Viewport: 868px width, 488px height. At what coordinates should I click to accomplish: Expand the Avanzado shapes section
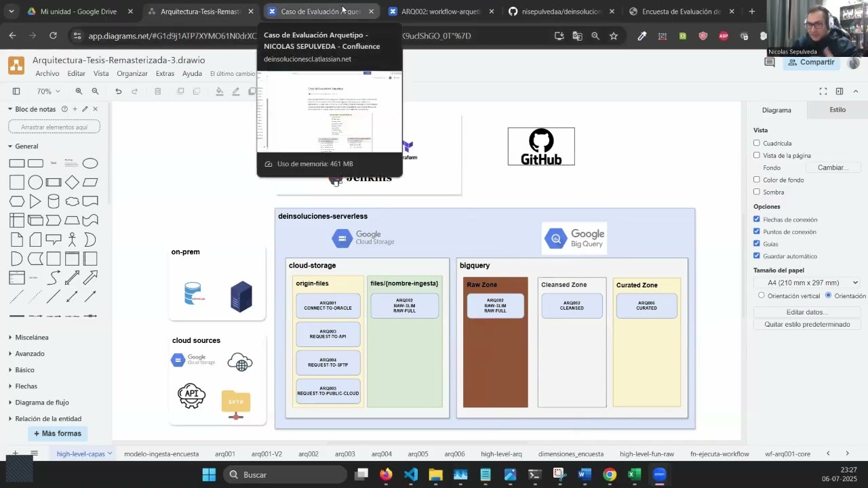click(x=29, y=354)
